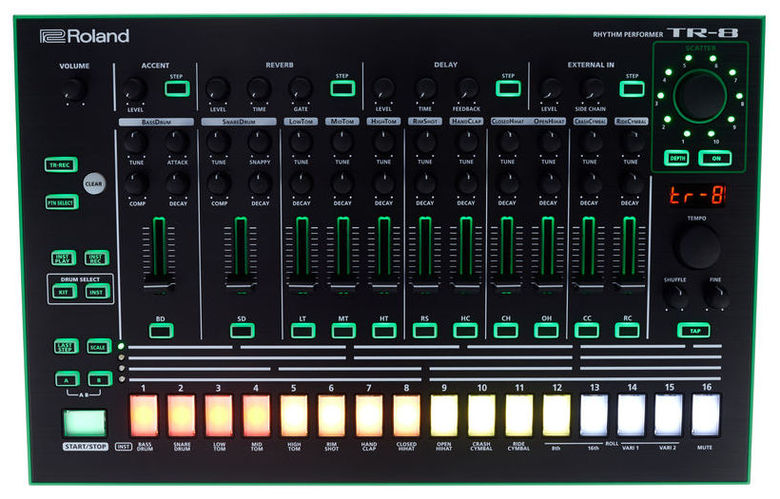
Task: Select the OH instrument button
Action: (x=546, y=330)
